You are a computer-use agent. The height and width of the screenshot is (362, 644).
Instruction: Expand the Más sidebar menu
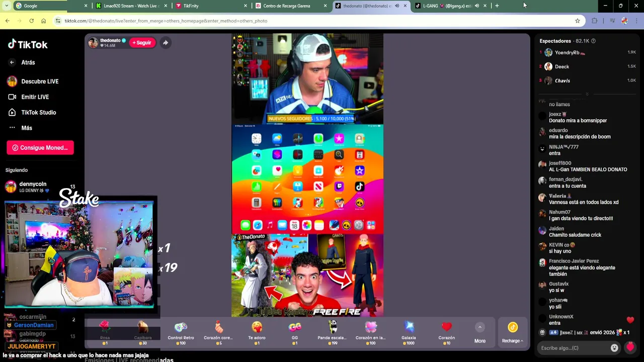[x=20, y=128]
